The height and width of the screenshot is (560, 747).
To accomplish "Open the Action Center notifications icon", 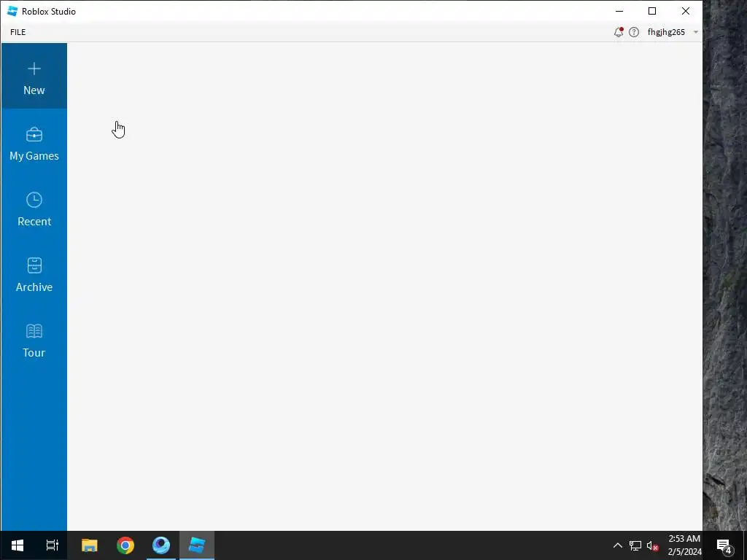I will pos(724,545).
